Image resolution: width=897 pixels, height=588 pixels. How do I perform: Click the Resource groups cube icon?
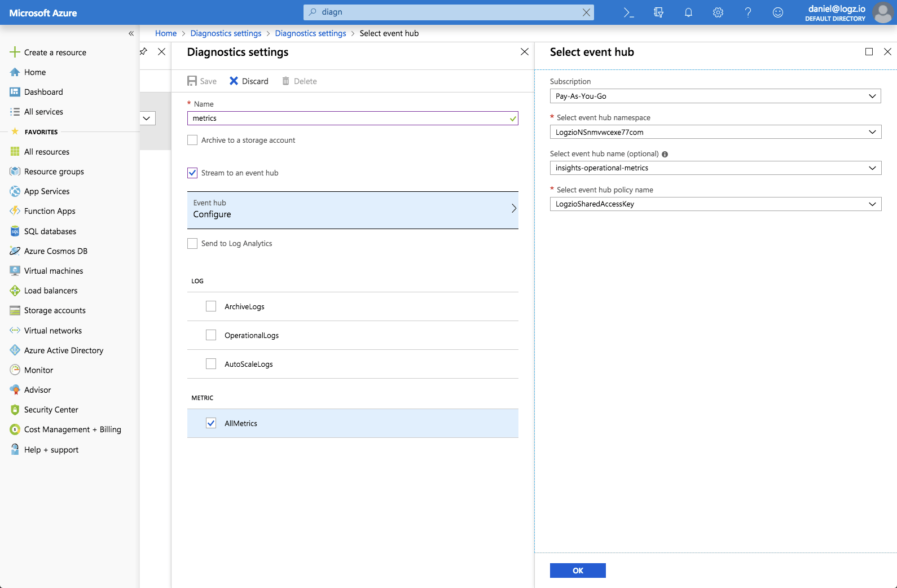[15, 172]
